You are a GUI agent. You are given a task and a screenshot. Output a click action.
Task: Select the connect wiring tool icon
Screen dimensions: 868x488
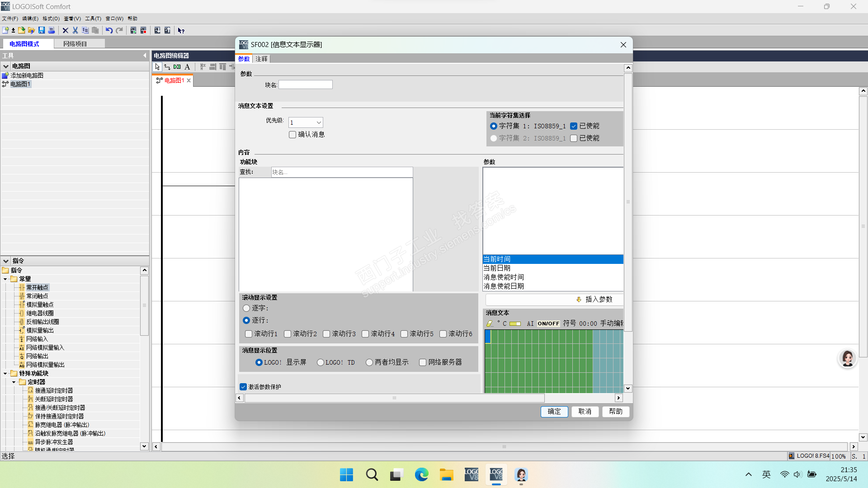click(x=167, y=67)
